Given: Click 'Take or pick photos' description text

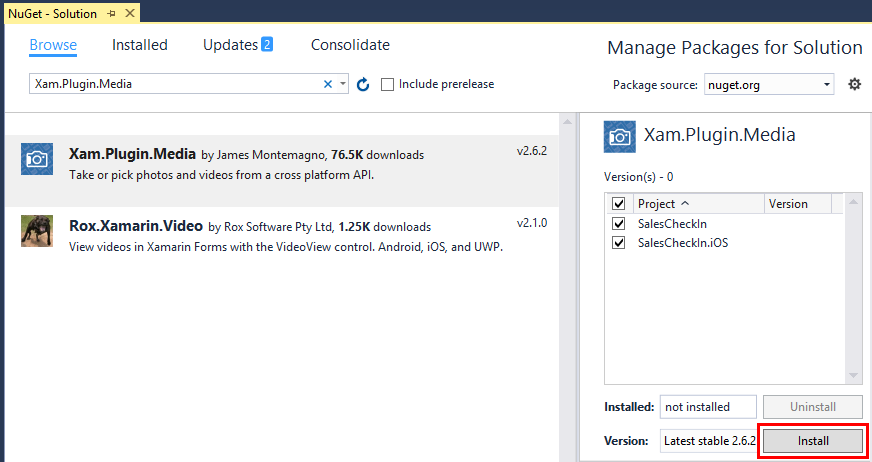Looking at the screenshot, I should (221, 175).
